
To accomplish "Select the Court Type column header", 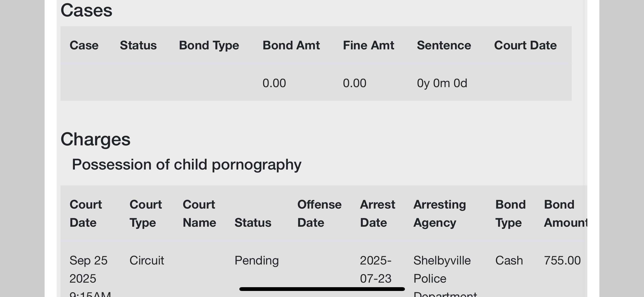I will pos(146,214).
